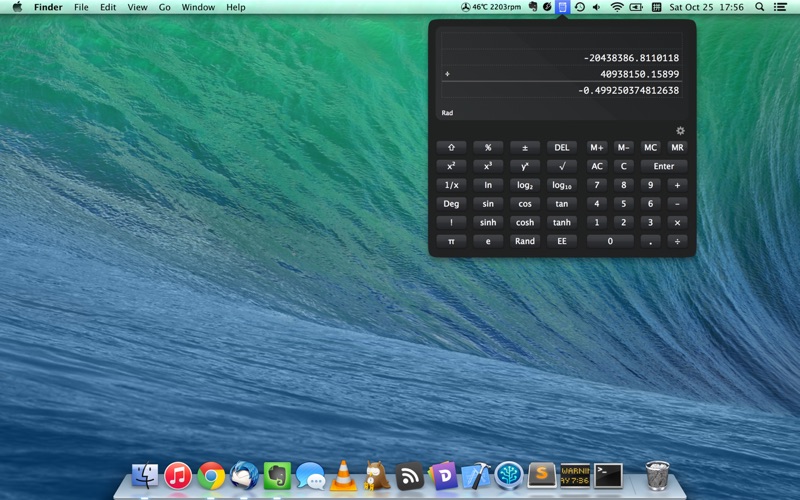The height and width of the screenshot is (500, 800).
Task: Open the Trash in Dock
Action: [x=657, y=476]
